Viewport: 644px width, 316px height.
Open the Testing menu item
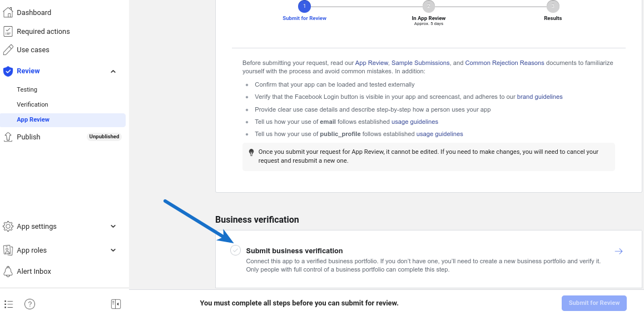pos(27,89)
